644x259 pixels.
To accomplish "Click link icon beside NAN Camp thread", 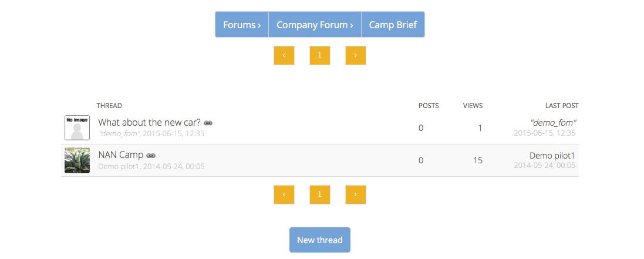I will (x=151, y=156).
